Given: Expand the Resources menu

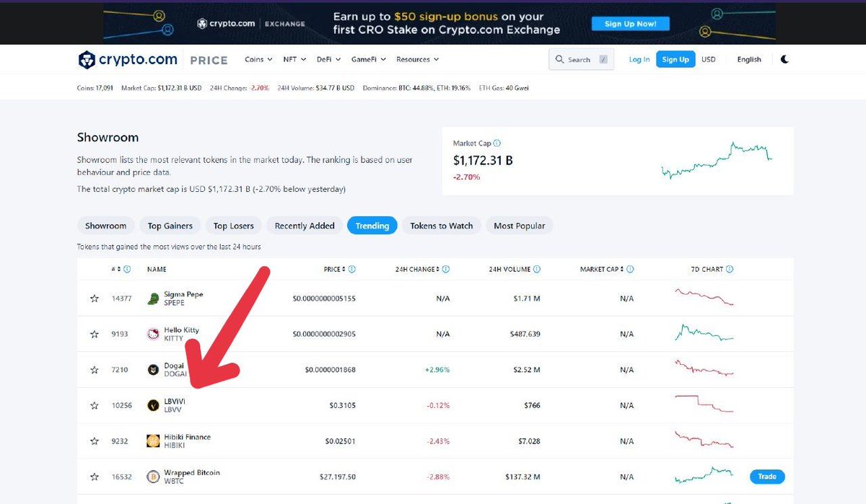Looking at the screenshot, I should point(417,59).
